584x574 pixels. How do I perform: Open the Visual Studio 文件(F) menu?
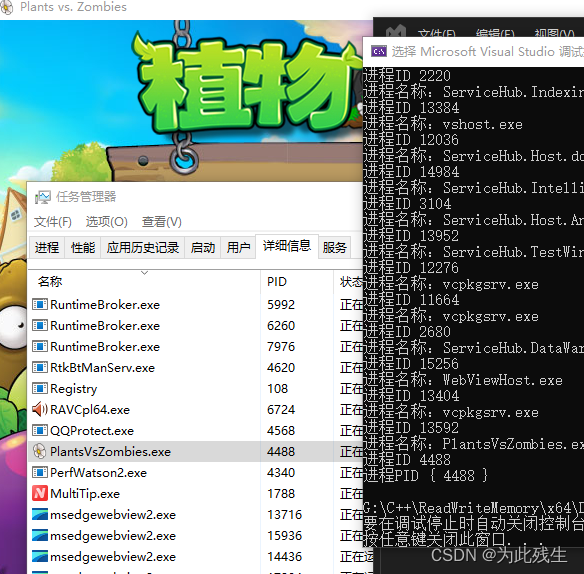click(437, 34)
